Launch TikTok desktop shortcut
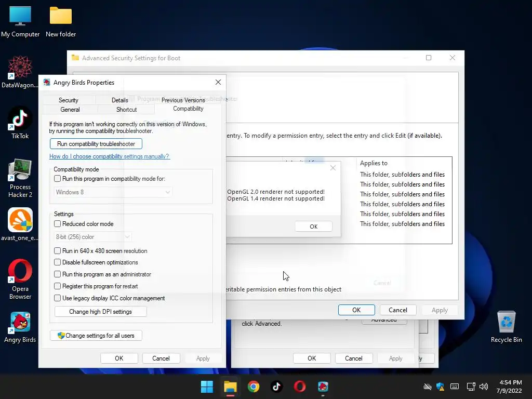 [20, 123]
